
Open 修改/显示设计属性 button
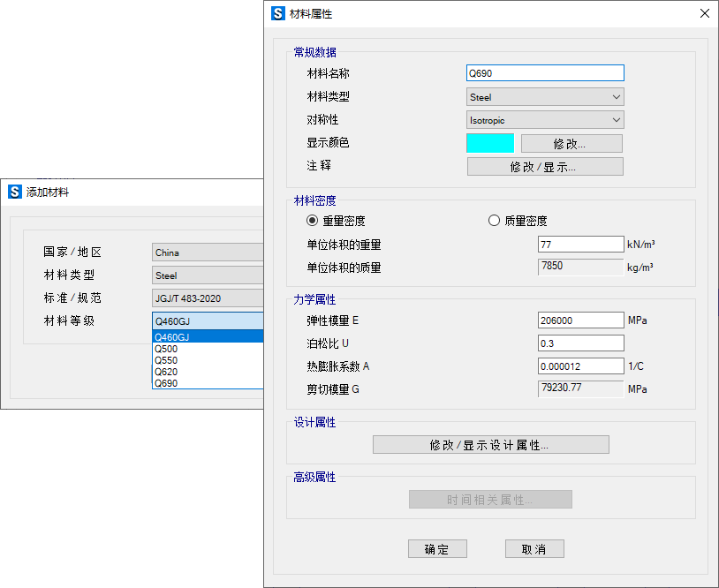pyautogui.click(x=490, y=445)
